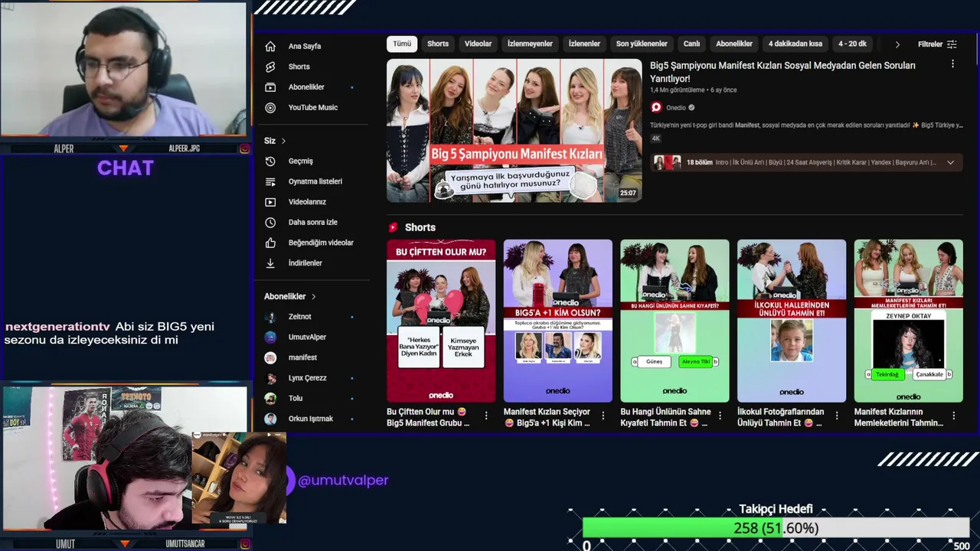Screen dimensions: 980x551
Task: Select the Son yüklenenler filter chip
Action: point(642,44)
